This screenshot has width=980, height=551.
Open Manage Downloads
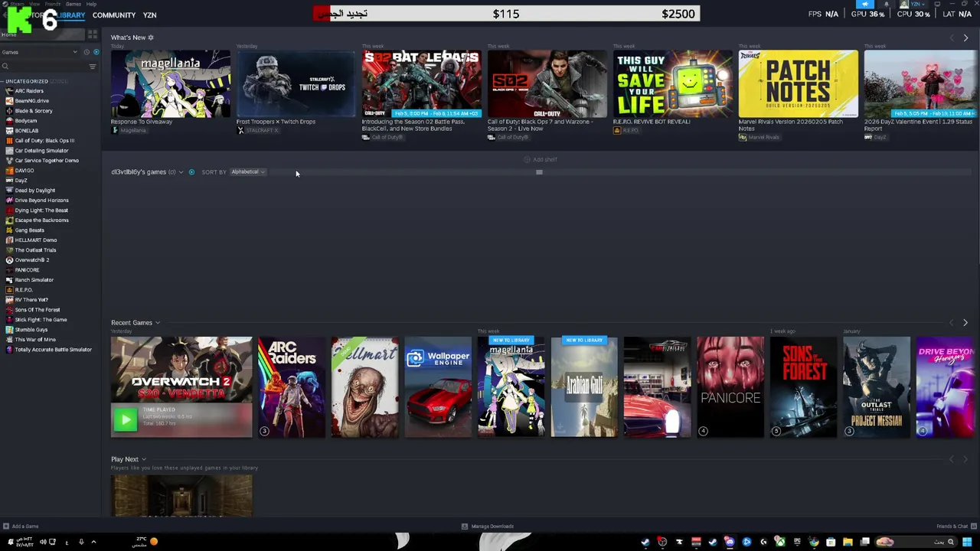tap(488, 527)
